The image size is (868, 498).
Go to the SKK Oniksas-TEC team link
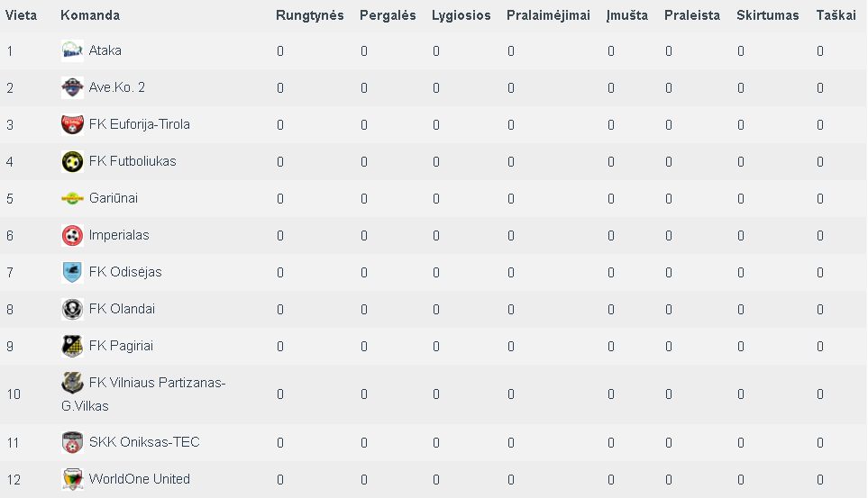coord(144,442)
